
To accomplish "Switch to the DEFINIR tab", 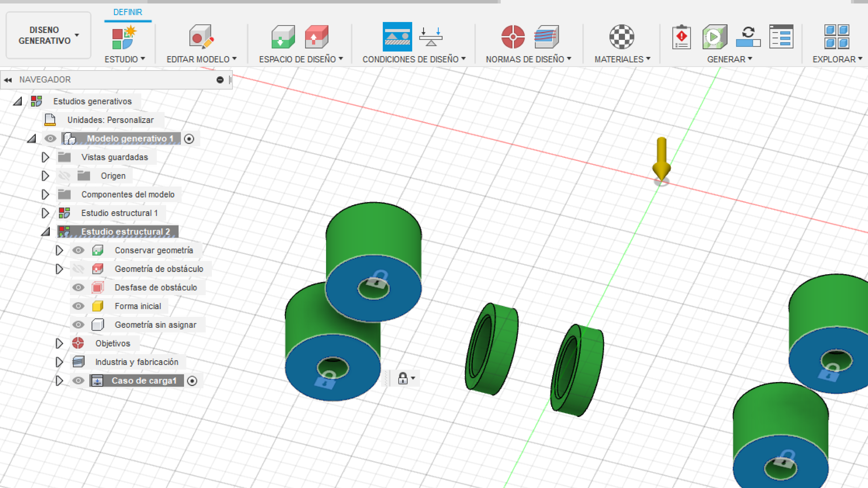I will [x=128, y=12].
